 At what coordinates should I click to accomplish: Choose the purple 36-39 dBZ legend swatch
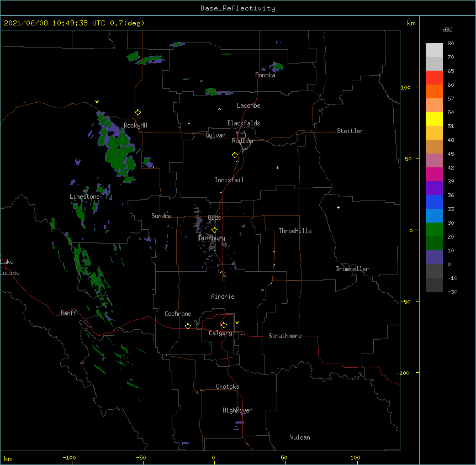pos(434,188)
